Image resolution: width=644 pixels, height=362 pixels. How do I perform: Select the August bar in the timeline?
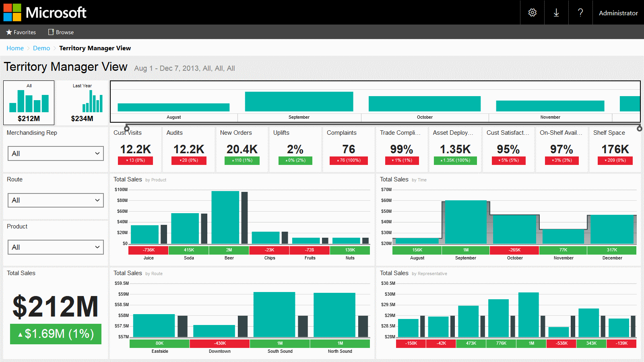pyautogui.click(x=173, y=107)
